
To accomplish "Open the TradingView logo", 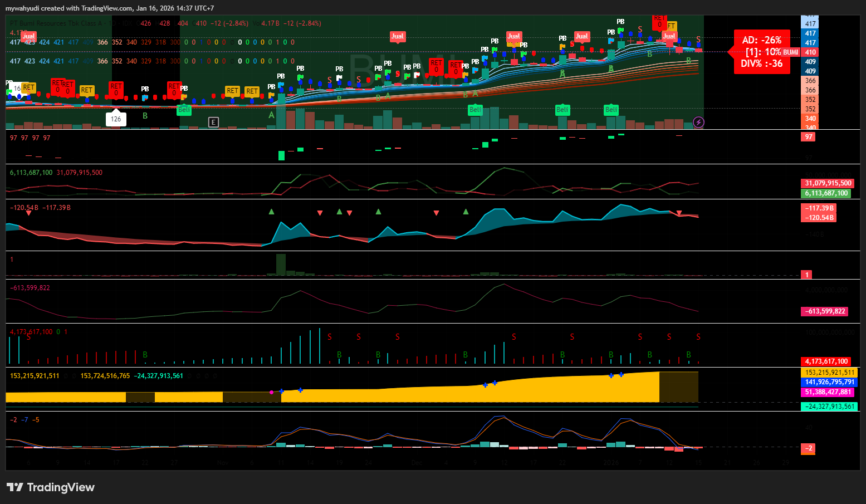I will coord(51,487).
